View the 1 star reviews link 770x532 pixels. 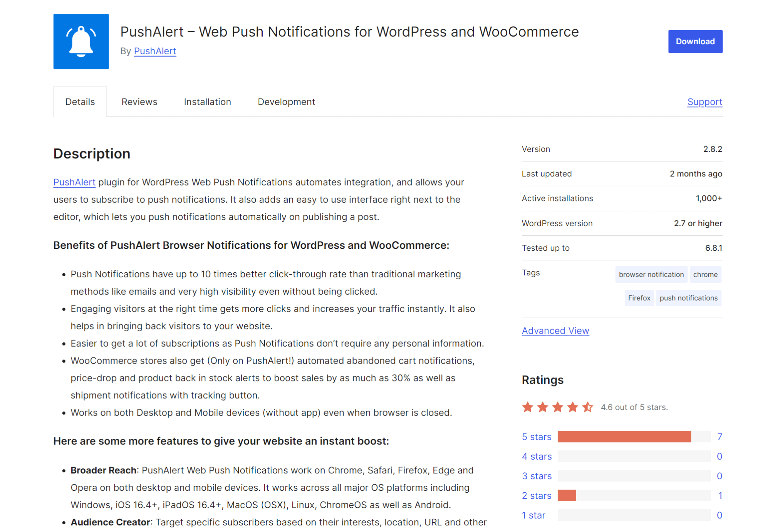[x=533, y=515]
